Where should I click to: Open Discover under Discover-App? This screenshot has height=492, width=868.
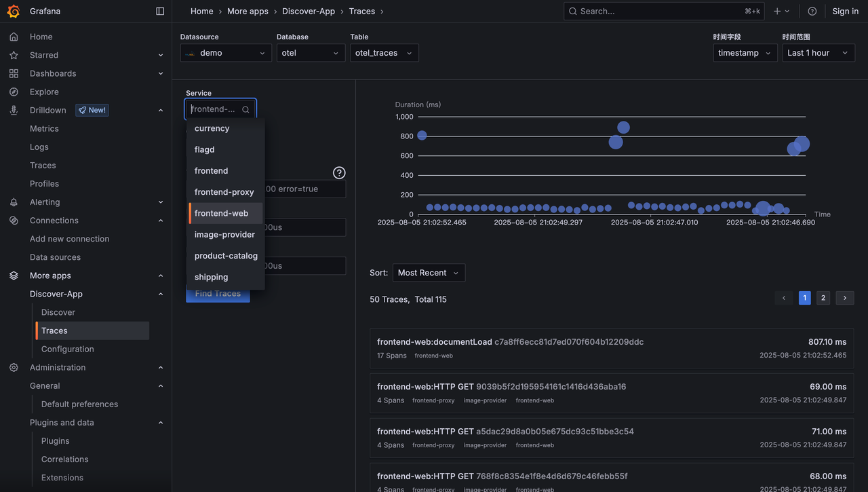[x=58, y=312]
